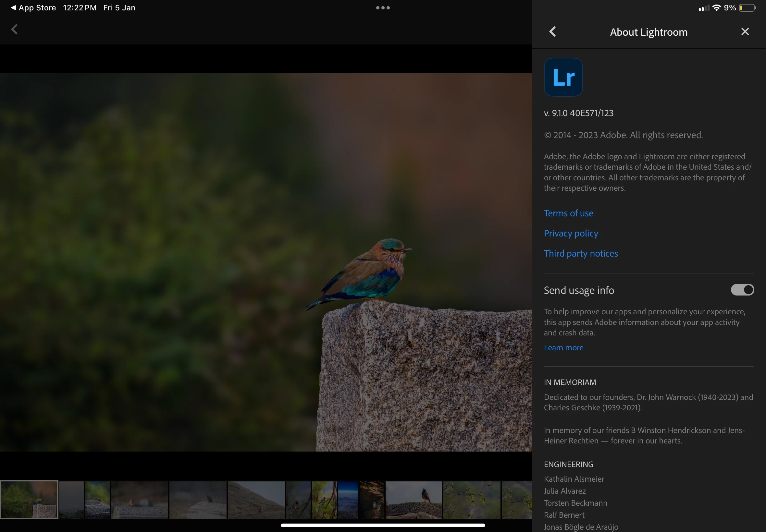Select the selected roller bird thumbnail
Image resolution: width=766 pixels, height=532 pixels.
[29, 499]
